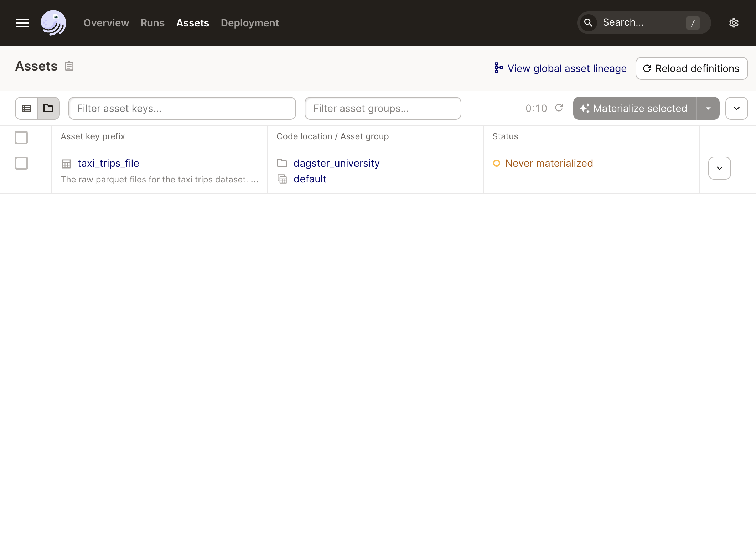
Task: Select the taxi_trips_file row checkbox
Action: tap(21, 163)
